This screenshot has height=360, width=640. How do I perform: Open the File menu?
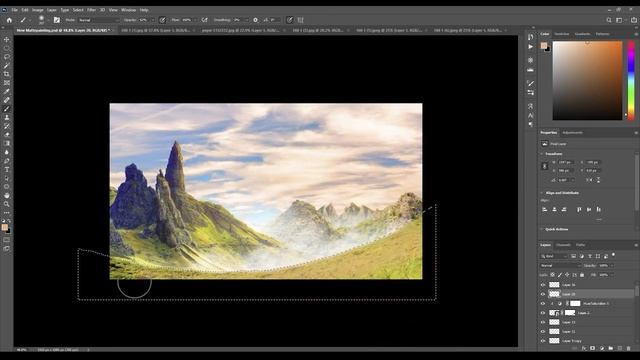click(x=14, y=10)
